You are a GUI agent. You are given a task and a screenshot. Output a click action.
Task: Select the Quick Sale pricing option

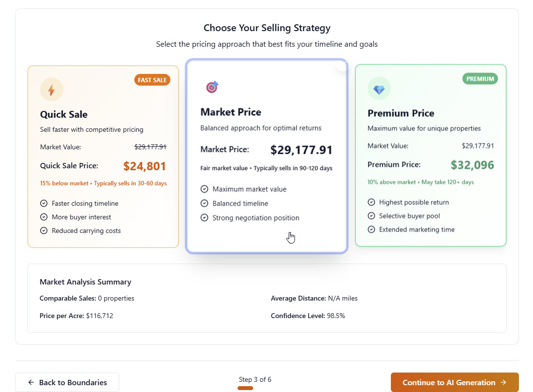point(103,156)
